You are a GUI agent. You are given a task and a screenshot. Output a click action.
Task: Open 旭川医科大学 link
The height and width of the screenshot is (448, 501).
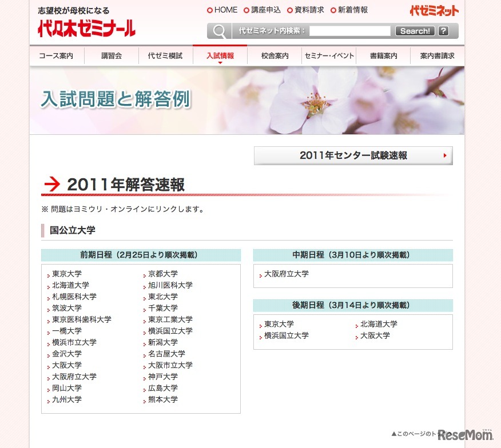170,285
